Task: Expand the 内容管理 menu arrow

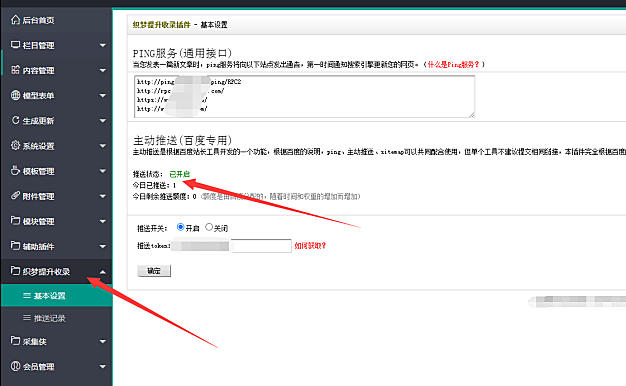Action: click(x=103, y=71)
